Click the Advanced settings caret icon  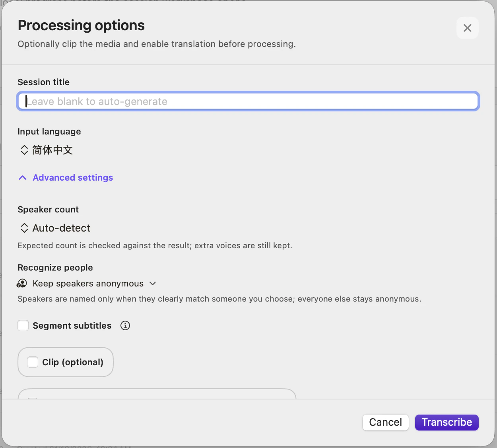[23, 177]
